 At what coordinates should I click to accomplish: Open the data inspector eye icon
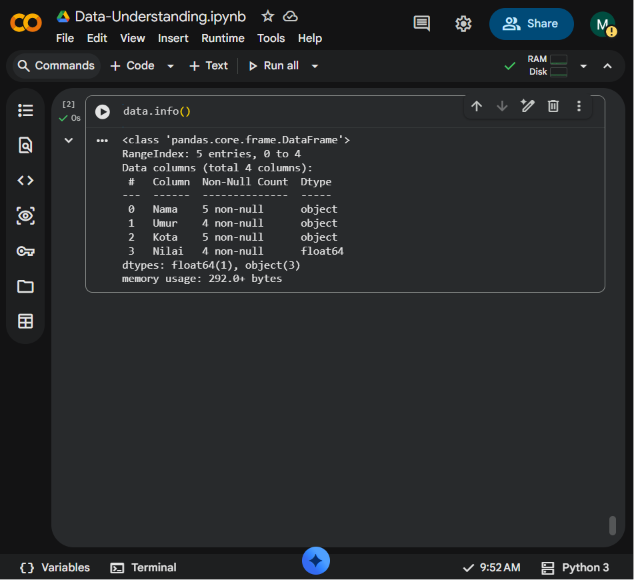[25, 216]
